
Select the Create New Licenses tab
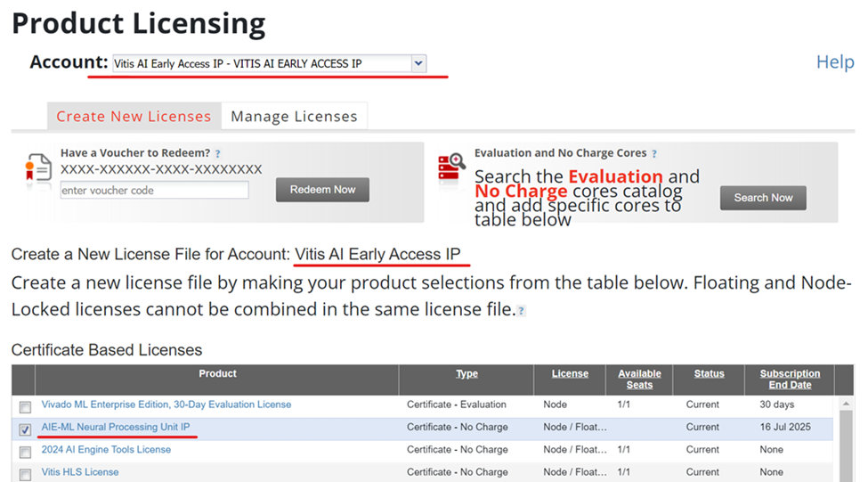(134, 117)
